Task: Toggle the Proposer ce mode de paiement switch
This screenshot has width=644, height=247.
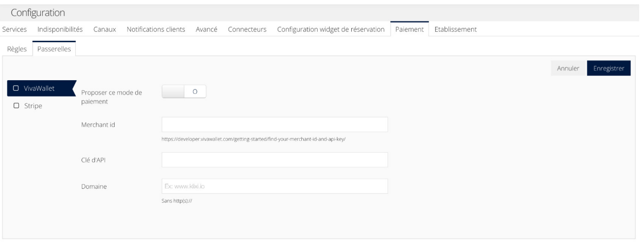Action: point(184,91)
